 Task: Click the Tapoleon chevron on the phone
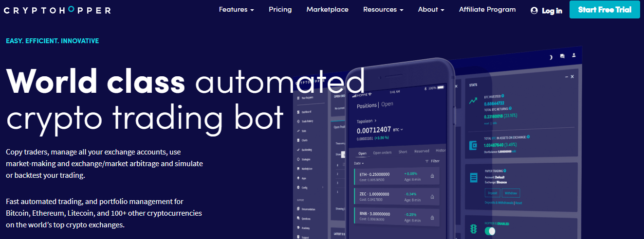click(x=375, y=119)
